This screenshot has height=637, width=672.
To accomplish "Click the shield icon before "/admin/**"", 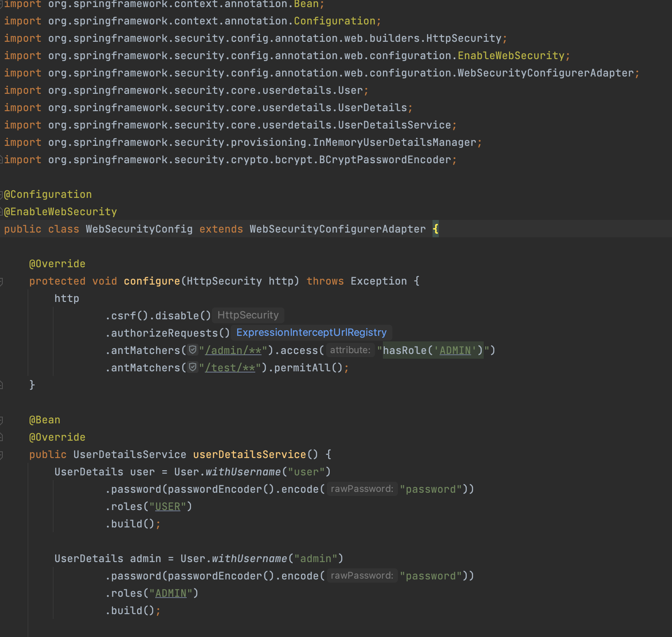I will (x=192, y=350).
